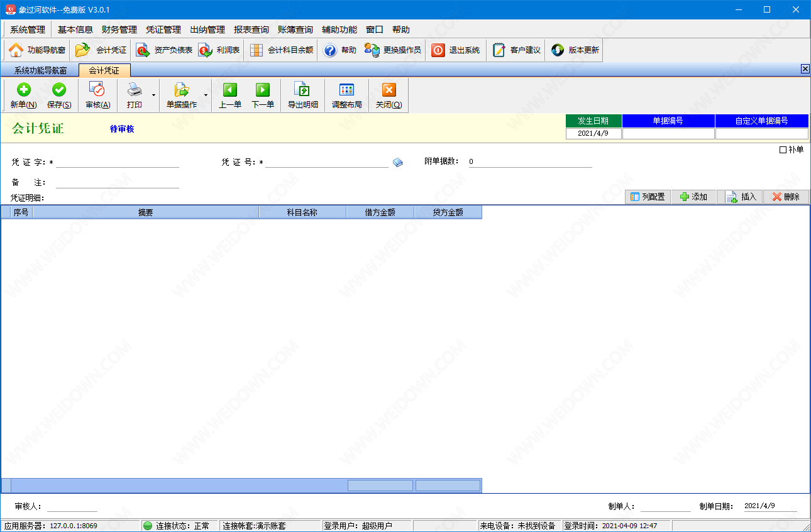Viewport: 811px width, 532px height.
Task: Open the 凭证管理 menu
Action: (x=163, y=30)
